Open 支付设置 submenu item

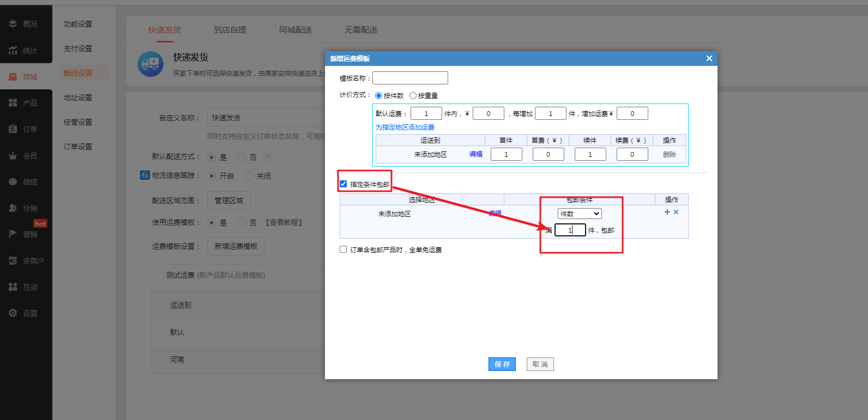click(78, 48)
